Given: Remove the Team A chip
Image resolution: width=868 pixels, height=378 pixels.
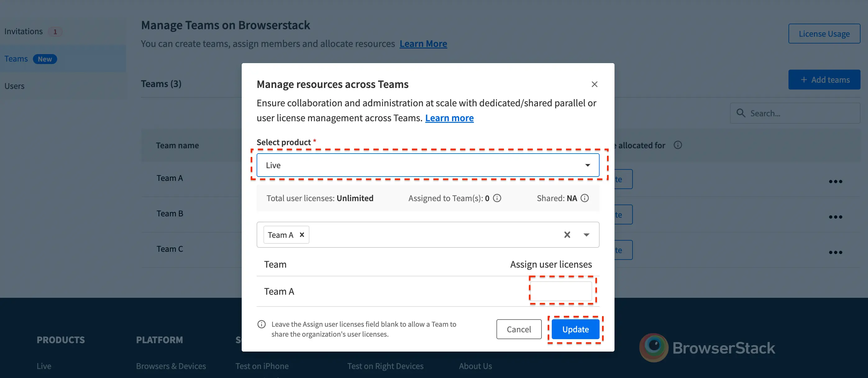Looking at the screenshot, I should [302, 235].
